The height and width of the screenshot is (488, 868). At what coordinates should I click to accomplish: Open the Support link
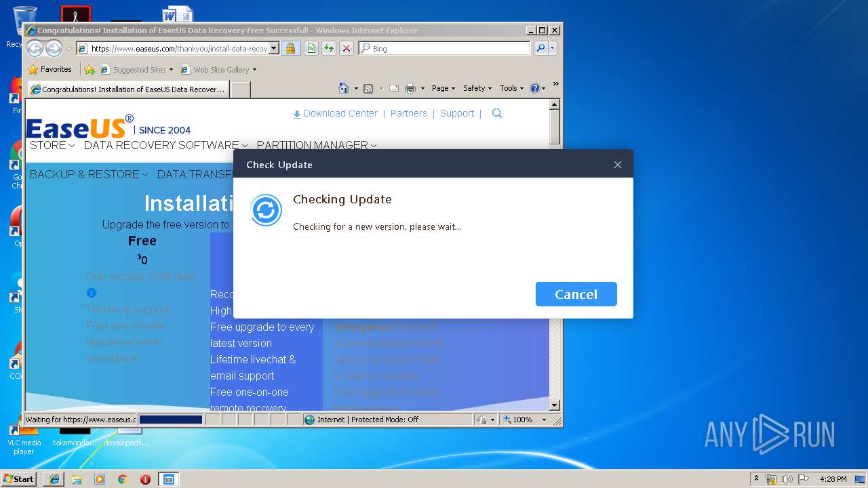click(456, 113)
